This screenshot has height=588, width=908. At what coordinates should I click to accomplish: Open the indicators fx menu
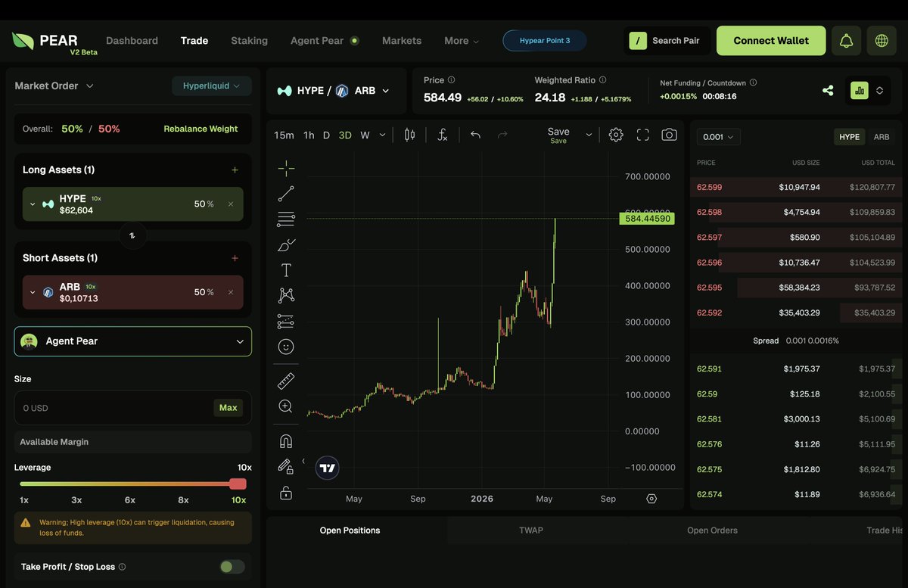pyautogui.click(x=443, y=135)
